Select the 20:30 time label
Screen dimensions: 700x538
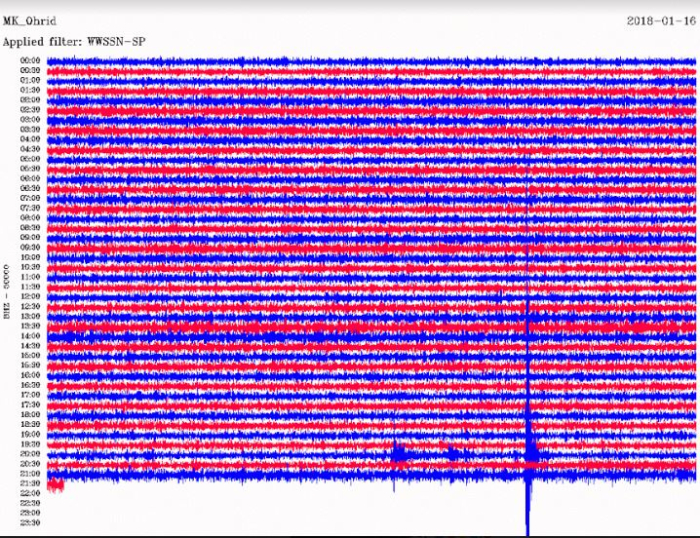30,463
